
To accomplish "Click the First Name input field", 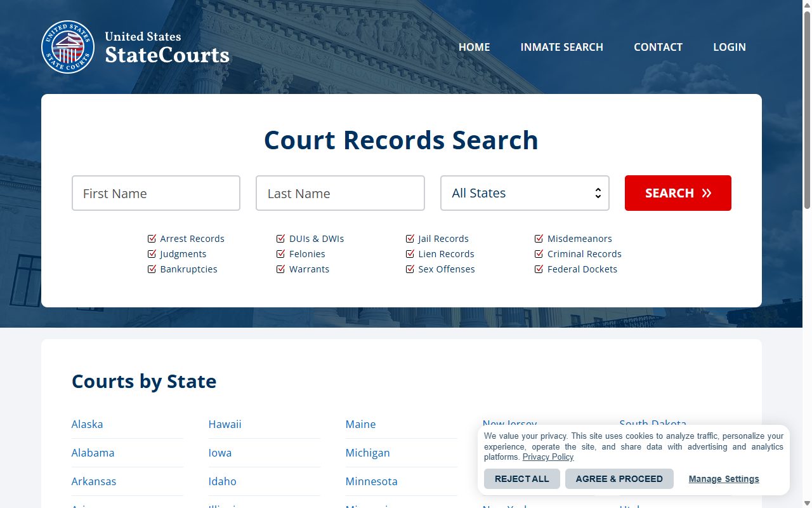I will point(156,193).
